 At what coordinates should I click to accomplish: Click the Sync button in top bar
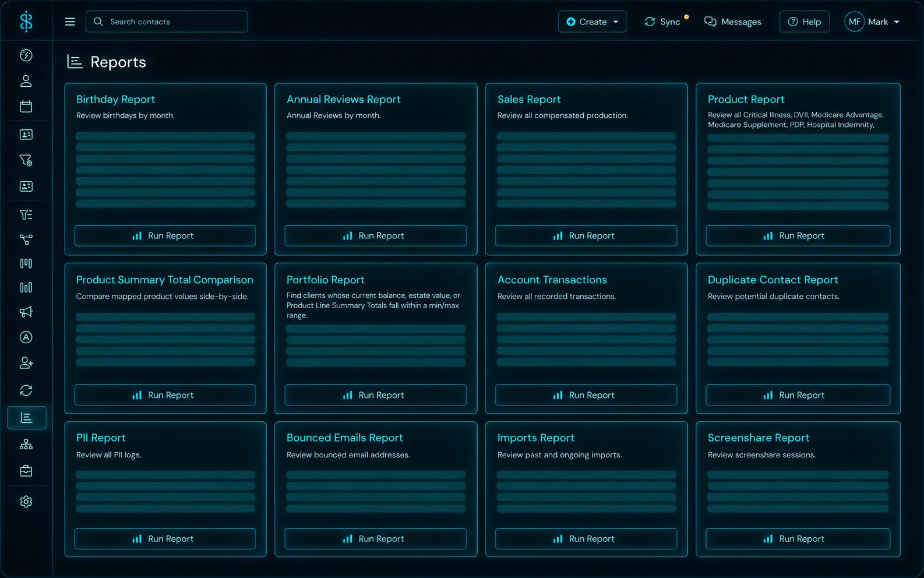pyautogui.click(x=662, y=22)
